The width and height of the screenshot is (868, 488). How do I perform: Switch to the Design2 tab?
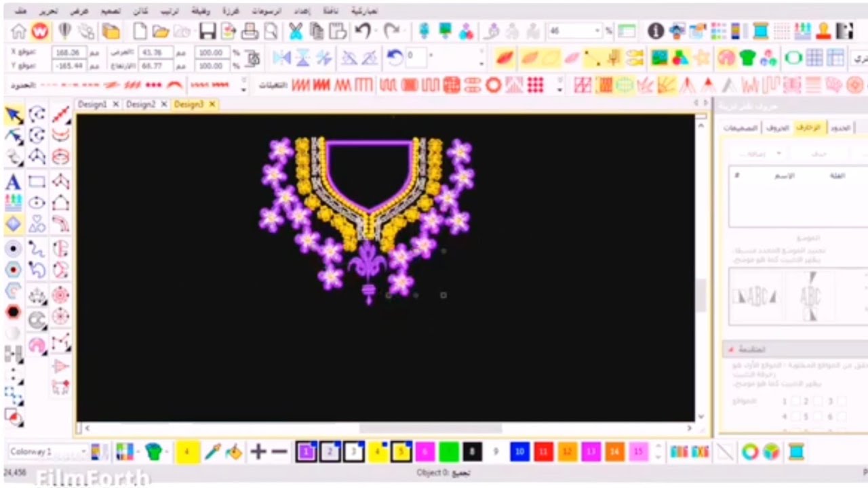[x=140, y=104]
